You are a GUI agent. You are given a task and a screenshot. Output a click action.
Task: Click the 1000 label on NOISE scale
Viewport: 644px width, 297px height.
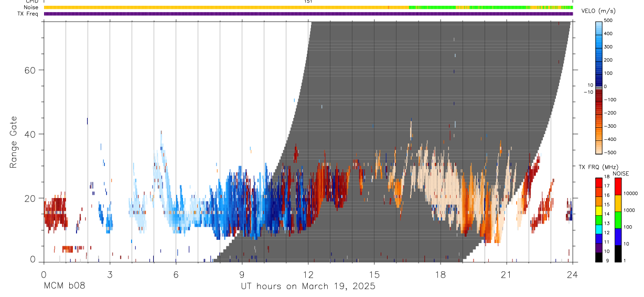point(630,211)
